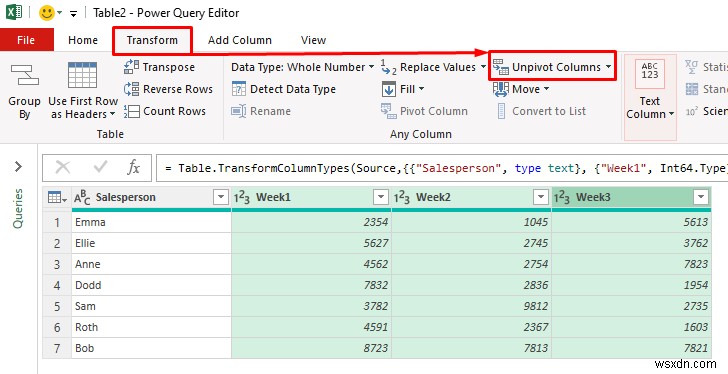The height and width of the screenshot is (374, 728).
Task: Open the Quick Access Toolbar customize arrow
Action: (x=73, y=13)
